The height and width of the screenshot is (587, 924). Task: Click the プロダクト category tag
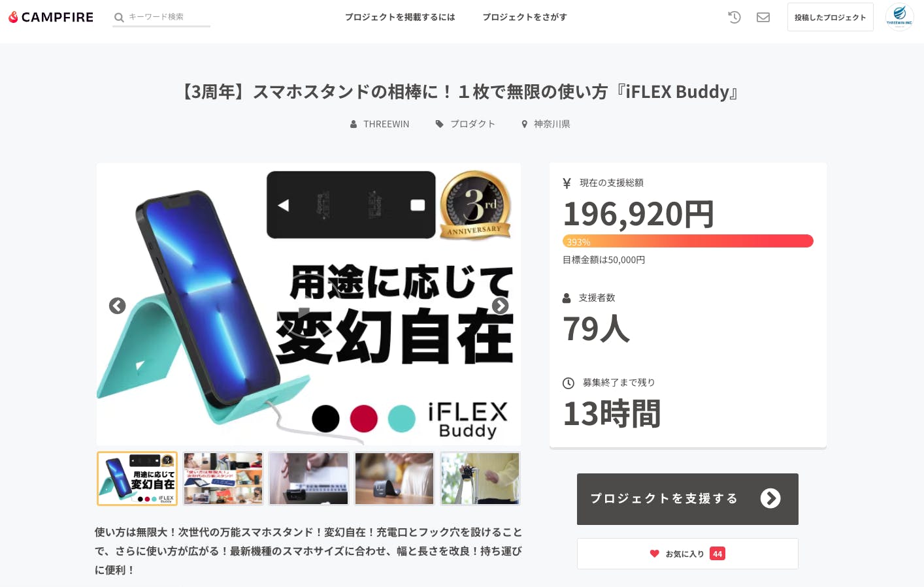(465, 124)
